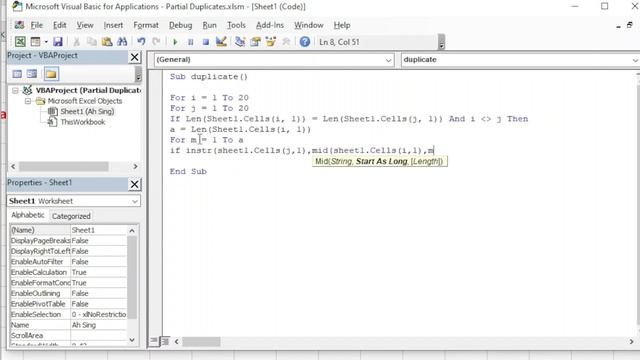640x360 pixels.
Task: Open the Format menu
Action: 146,25
